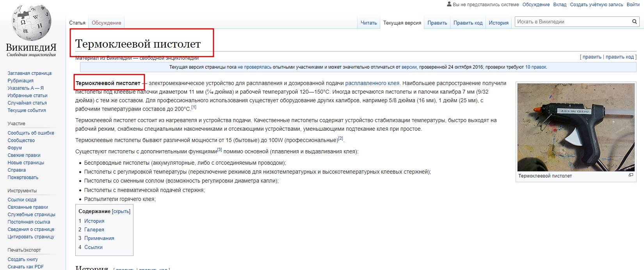
Task: Open the 'версии' link in the notice
Action: pyautogui.click(x=409, y=67)
